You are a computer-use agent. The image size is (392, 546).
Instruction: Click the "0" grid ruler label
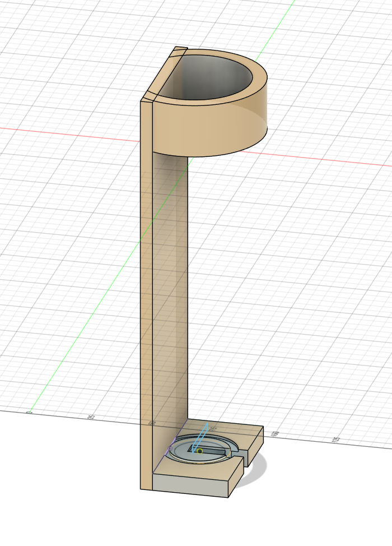tap(30, 412)
